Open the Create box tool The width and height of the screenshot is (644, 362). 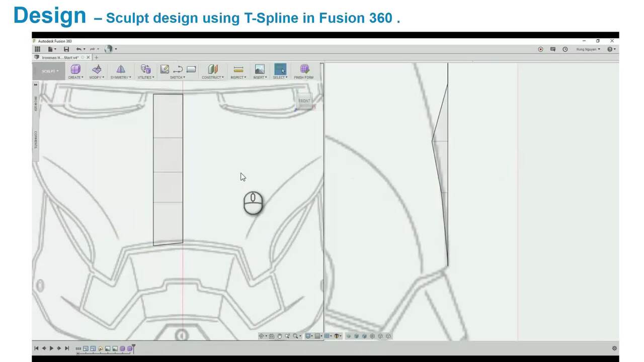point(75,69)
